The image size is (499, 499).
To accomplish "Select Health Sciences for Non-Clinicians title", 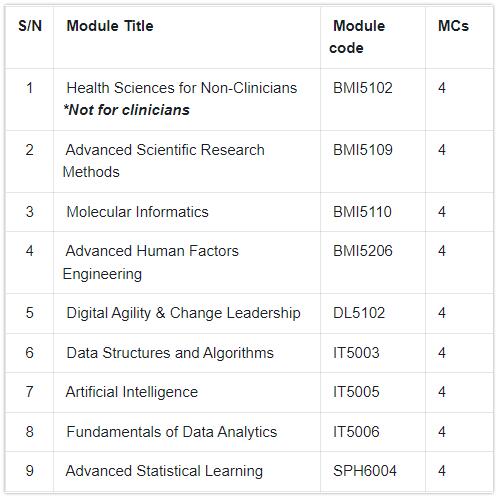I will [182, 88].
